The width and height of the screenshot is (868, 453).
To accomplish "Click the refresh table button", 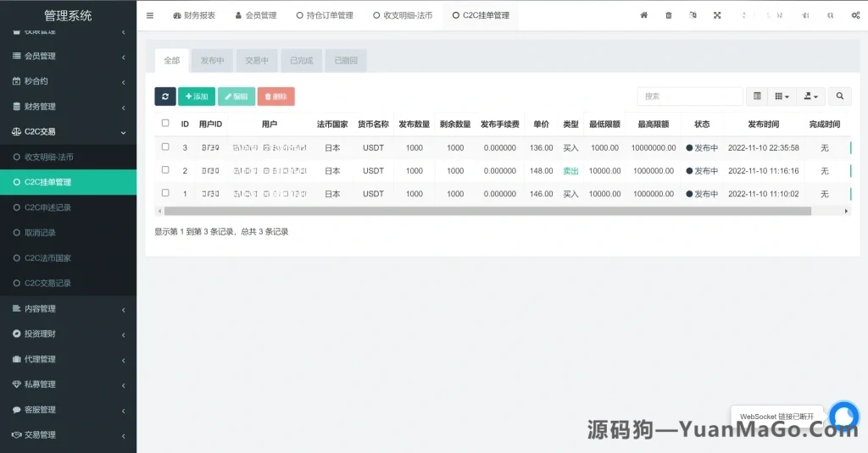I will coord(165,97).
